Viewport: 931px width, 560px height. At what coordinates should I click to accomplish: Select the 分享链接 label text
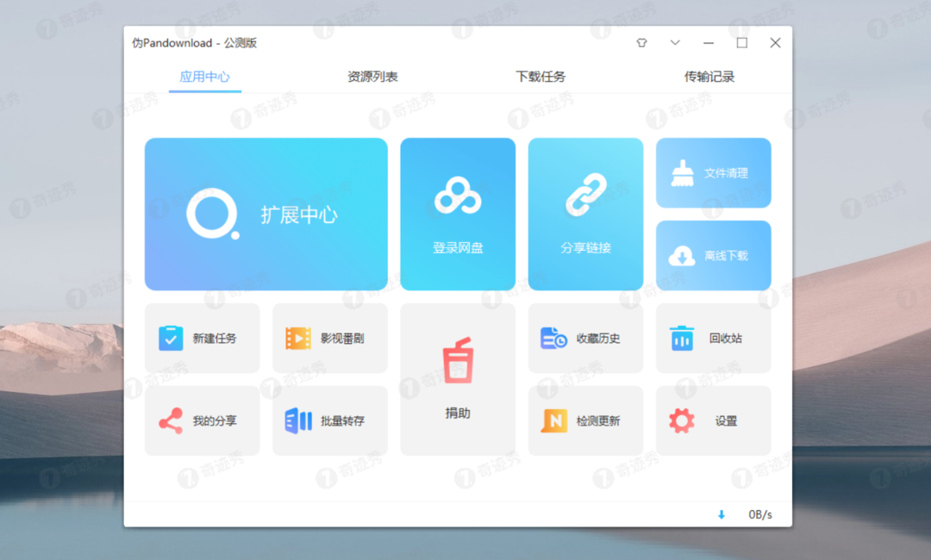click(586, 248)
